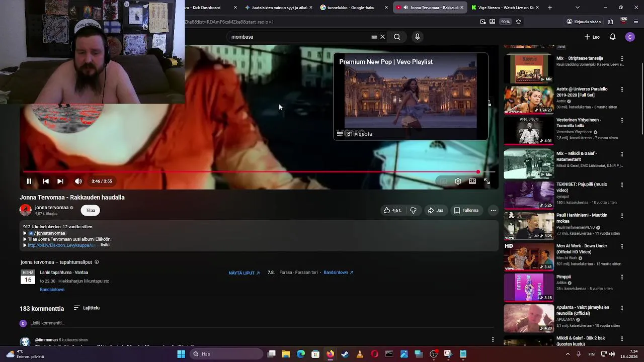Like the video with thumbs up
The height and width of the screenshot is (362, 644).
(x=393, y=210)
